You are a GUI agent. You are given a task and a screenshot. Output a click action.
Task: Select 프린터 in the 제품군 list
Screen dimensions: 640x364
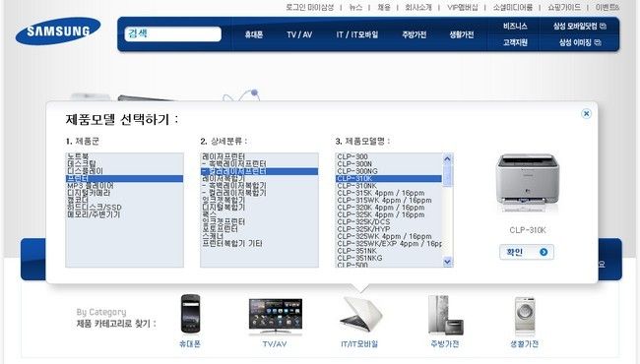pos(124,178)
